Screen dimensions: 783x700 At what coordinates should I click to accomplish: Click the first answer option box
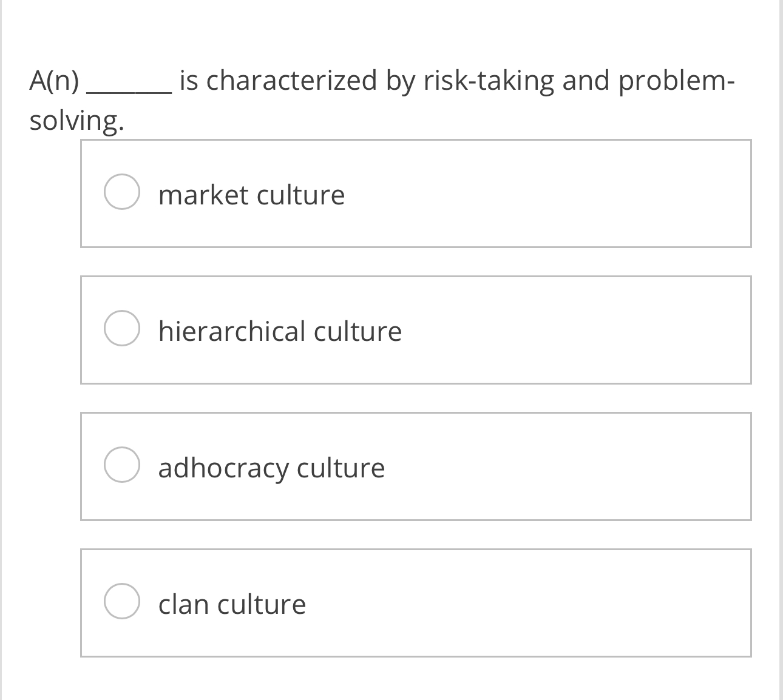coord(416,193)
